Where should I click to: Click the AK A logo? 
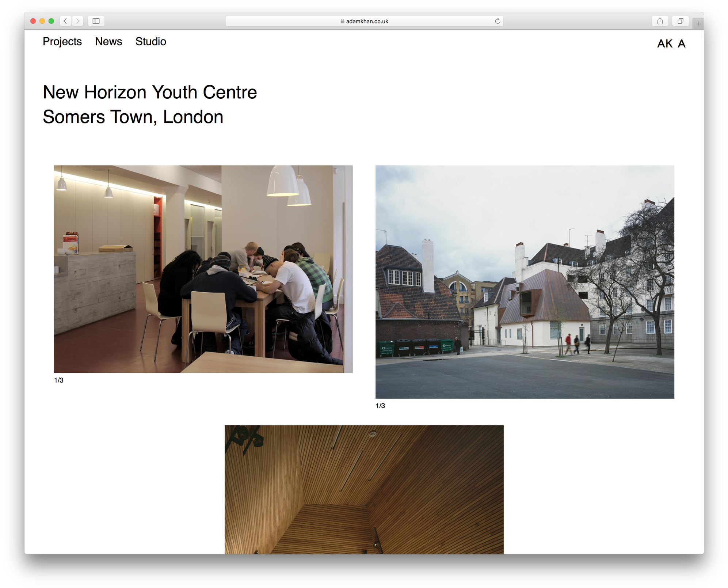pos(671,43)
